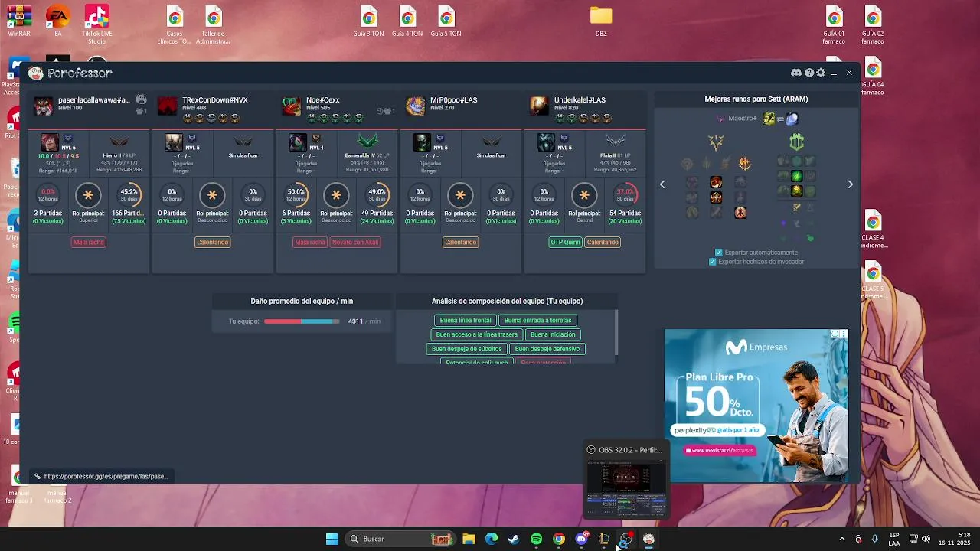Select the Conqueror keystone rune

coord(744,163)
